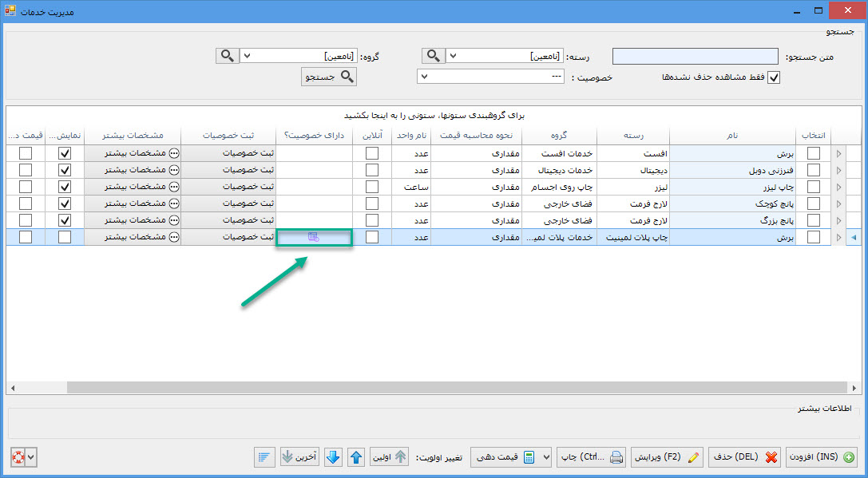Move priority down with blue down arrow
The width and height of the screenshot is (868, 478).
coord(333,457)
